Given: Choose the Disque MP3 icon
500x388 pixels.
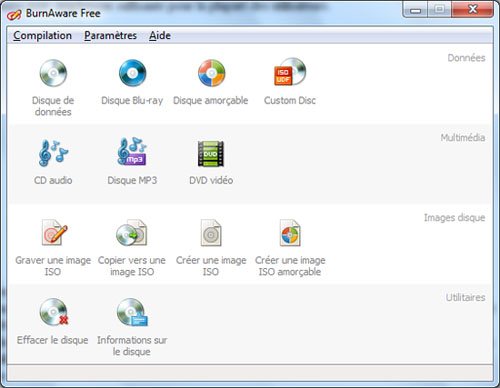Looking at the screenshot, I should [132, 151].
